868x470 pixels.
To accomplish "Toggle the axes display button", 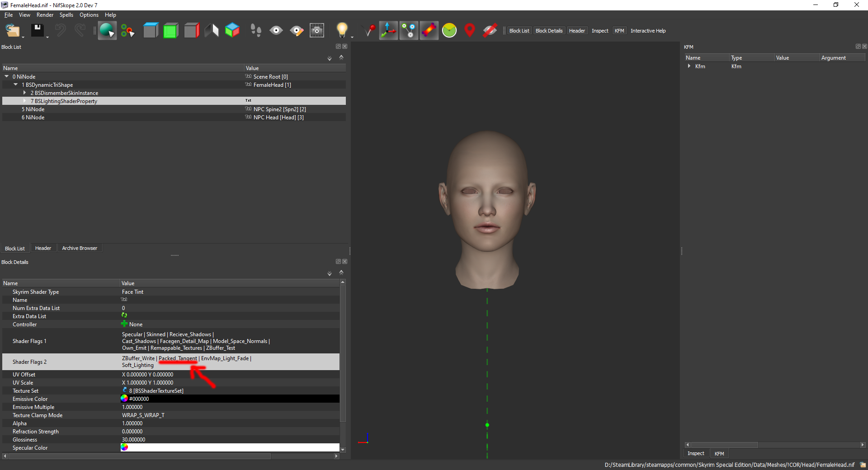I will 388,31.
